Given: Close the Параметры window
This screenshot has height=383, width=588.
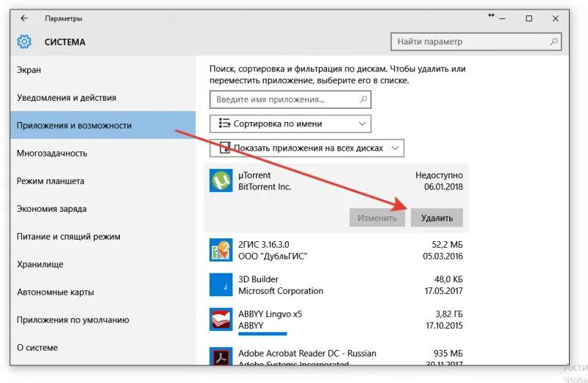Looking at the screenshot, I should click(556, 18).
